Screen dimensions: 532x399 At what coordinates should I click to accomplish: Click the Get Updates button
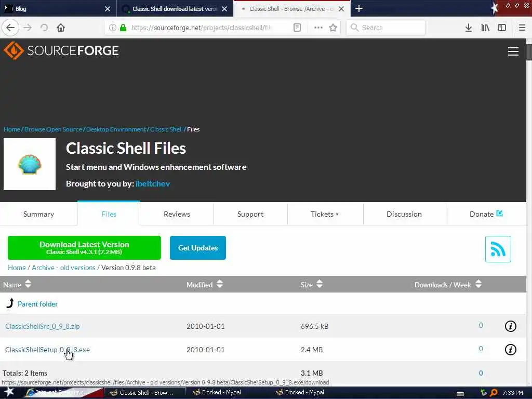click(x=198, y=248)
